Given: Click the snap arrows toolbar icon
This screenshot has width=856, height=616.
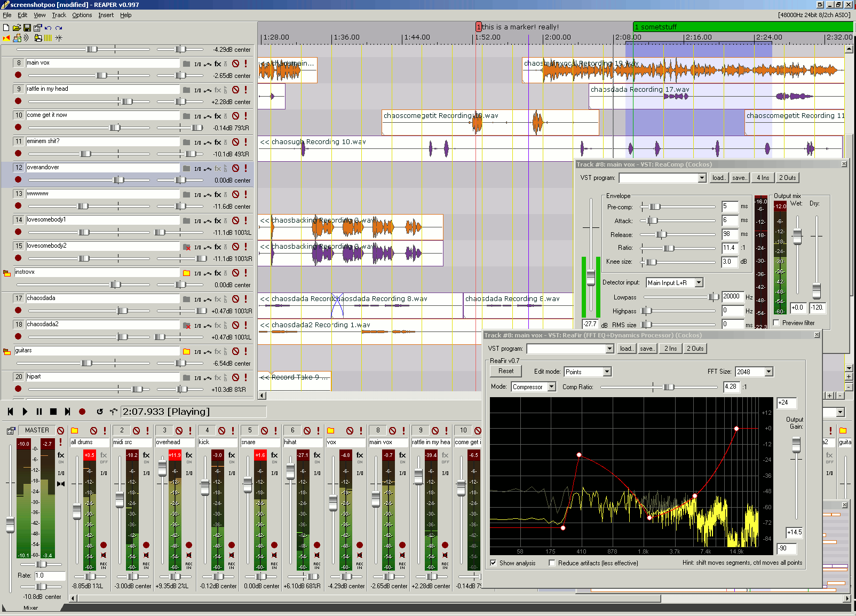Looking at the screenshot, I should 59,38.
